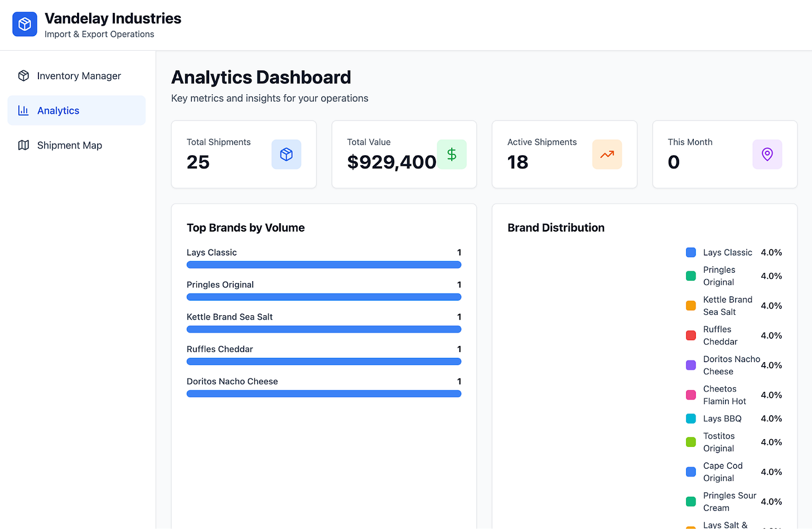Click the Kettle Brand Sea Salt bar label

click(x=229, y=317)
